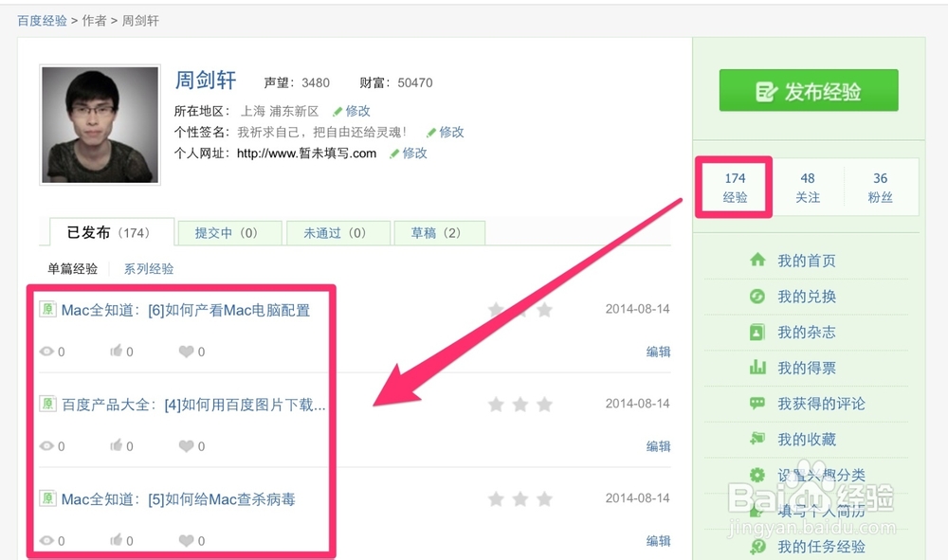
Task: Click the 作者 breadcrumb link
Action: pos(94,21)
